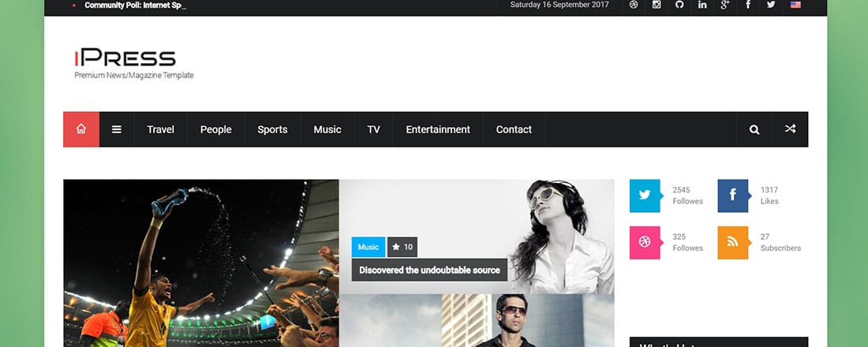Open the Contact menu item
The image size is (868, 347).
(514, 129)
